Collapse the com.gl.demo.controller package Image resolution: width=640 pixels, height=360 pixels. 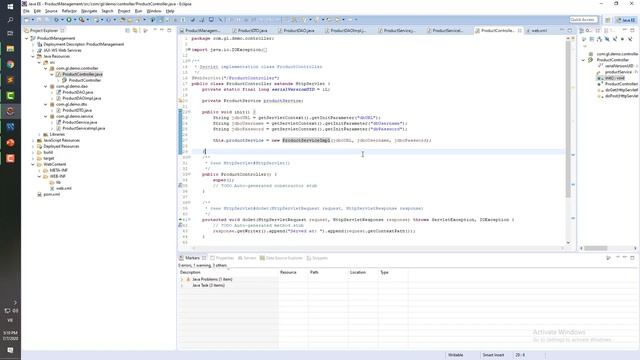(46, 68)
